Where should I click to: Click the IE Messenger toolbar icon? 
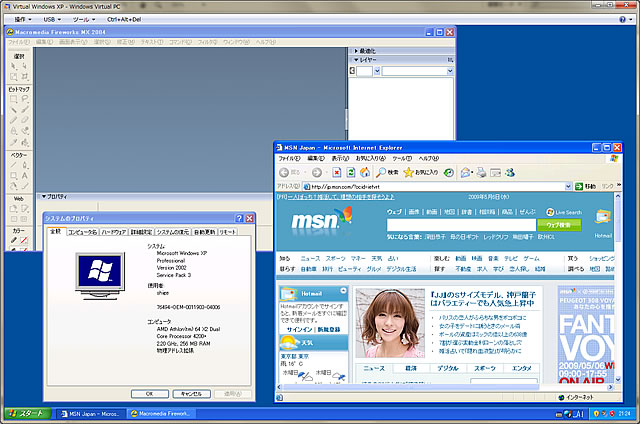[510, 173]
